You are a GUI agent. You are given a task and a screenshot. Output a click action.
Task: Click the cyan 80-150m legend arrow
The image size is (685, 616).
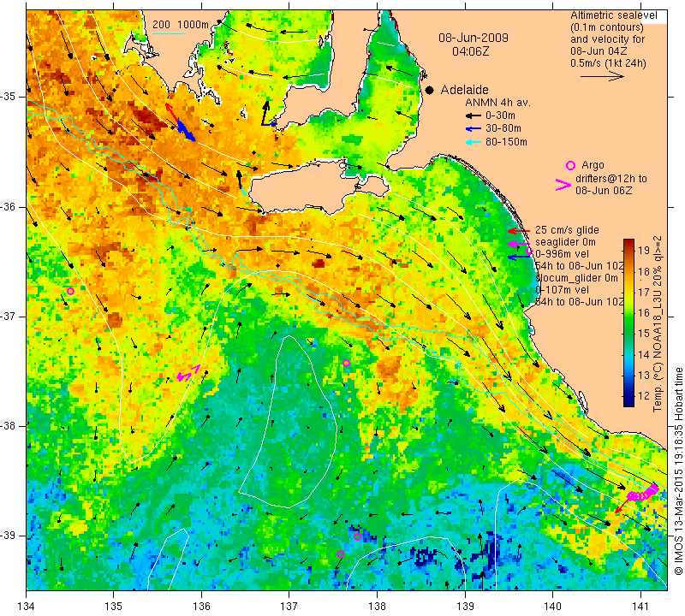click(x=474, y=142)
